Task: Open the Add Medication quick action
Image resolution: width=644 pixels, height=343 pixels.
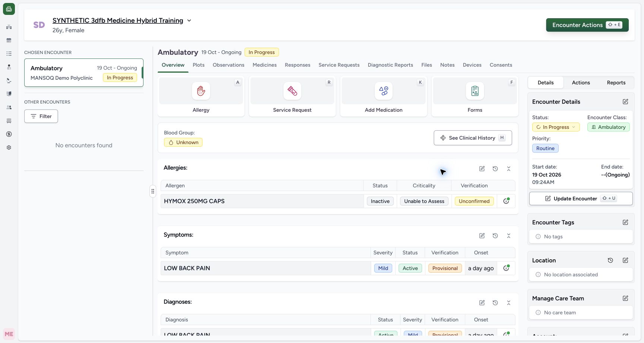Action: [x=383, y=97]
